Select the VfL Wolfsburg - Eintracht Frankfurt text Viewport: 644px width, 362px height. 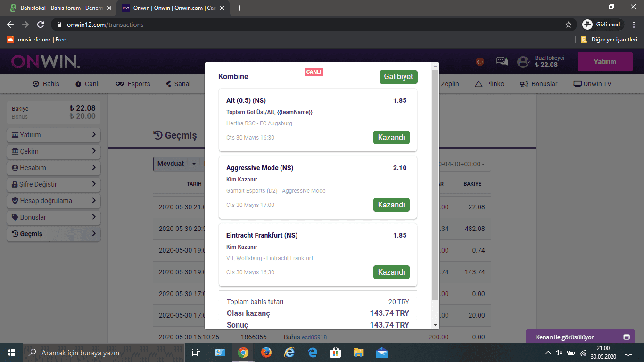coord(270,258)
